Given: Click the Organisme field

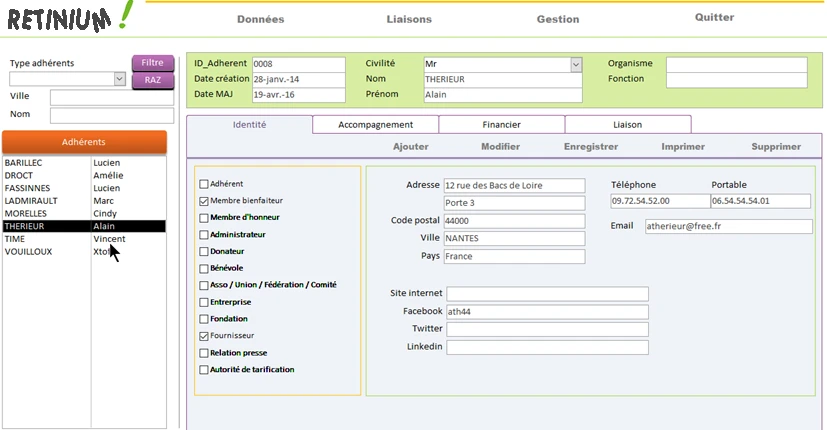Looking at the screenshot, I should click(736, 64).
